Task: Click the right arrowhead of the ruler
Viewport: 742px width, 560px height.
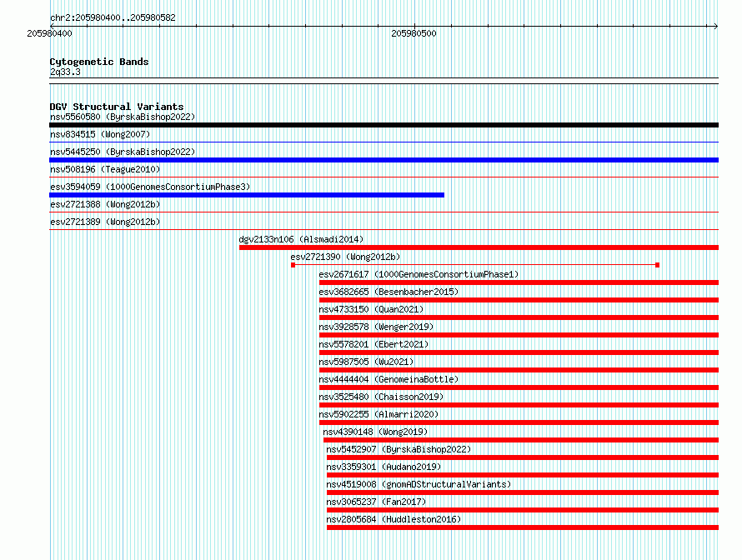Action: coord(716,26)
